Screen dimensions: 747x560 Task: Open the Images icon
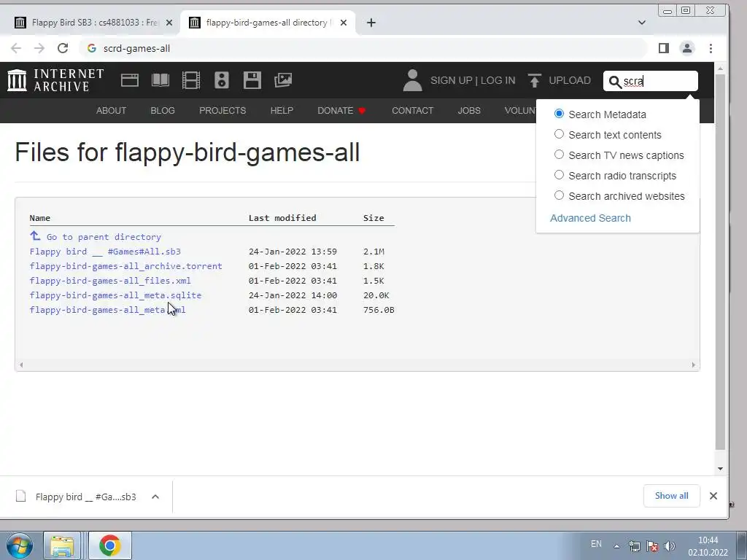pos(283,80)
